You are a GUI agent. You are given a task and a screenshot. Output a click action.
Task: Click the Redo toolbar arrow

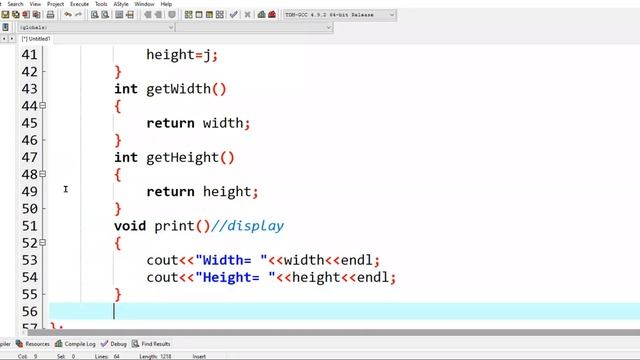pyautogui.click(x=78, y=15)
